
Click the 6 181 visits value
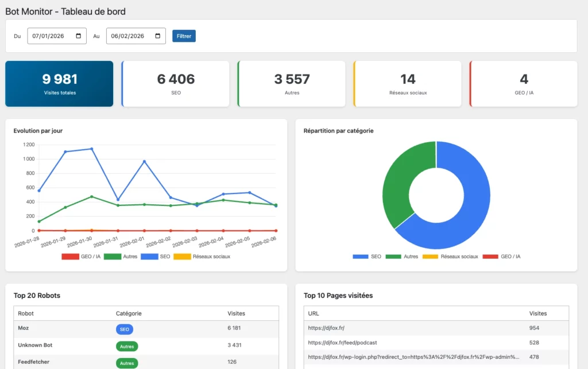[x=234, y=328]
